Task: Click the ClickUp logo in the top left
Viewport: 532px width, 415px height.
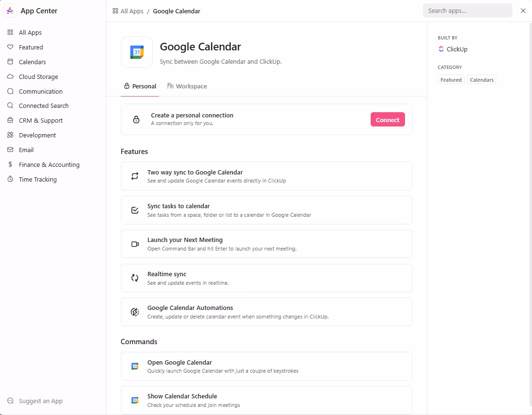Action: (x=10, y=10)
